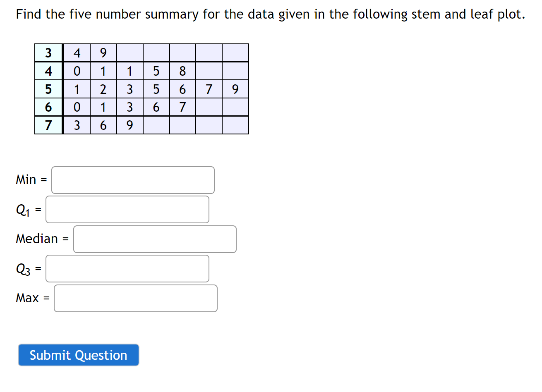Select stem value 3 in the plot
Image resolution: width=542 pixels, height=392 pixels.
click(48, 53)
